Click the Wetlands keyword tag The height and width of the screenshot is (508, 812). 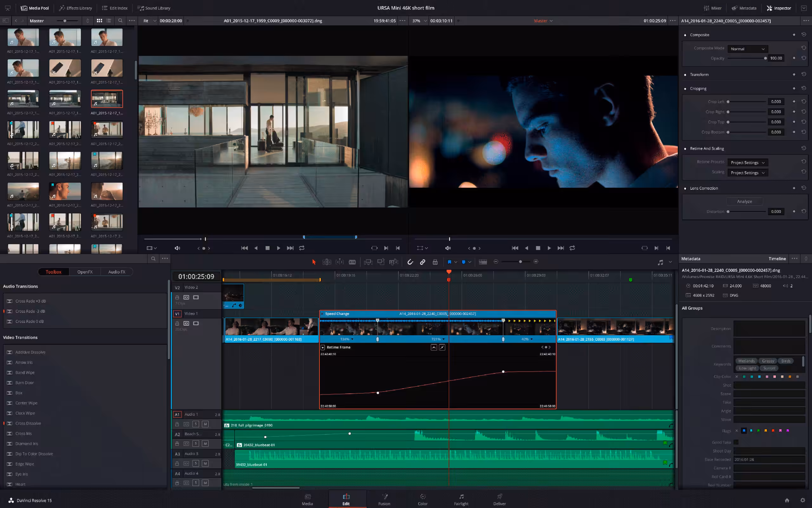746,361
